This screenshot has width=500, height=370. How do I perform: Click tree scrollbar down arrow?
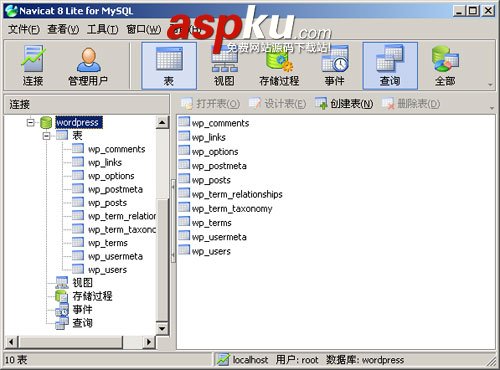click(x=162, y=329)
